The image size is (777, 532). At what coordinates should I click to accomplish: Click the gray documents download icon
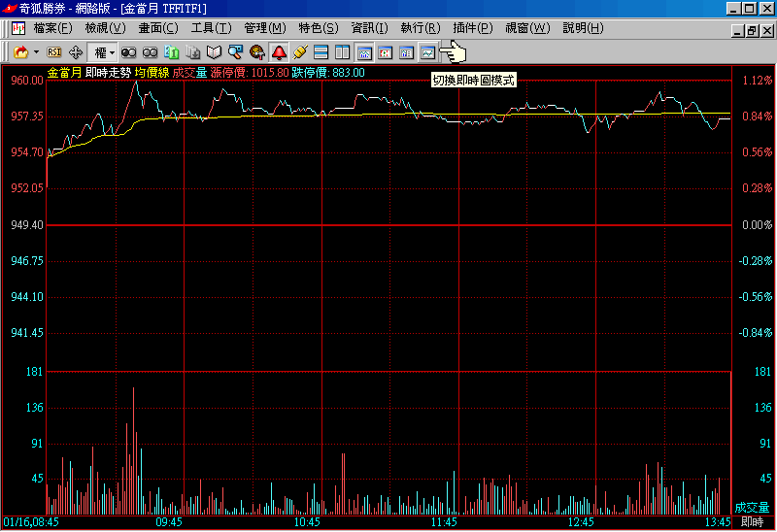[192, 52]
